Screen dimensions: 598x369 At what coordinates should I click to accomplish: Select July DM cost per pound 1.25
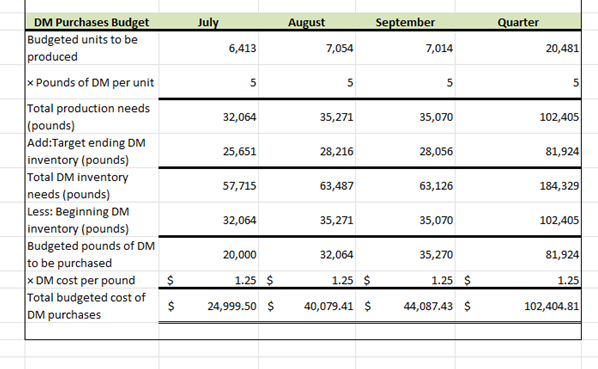click(x=209, y=280)
